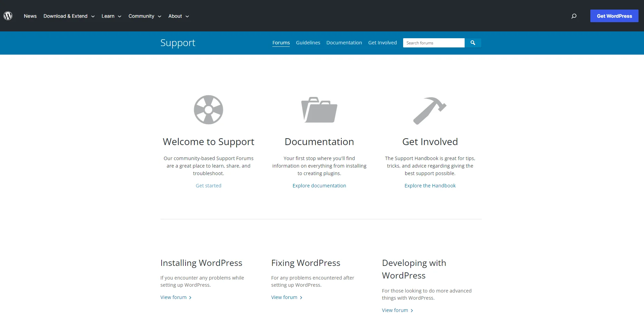
Task: Click the Get Involved hammer icon
Action: click(x=430, y=111)
